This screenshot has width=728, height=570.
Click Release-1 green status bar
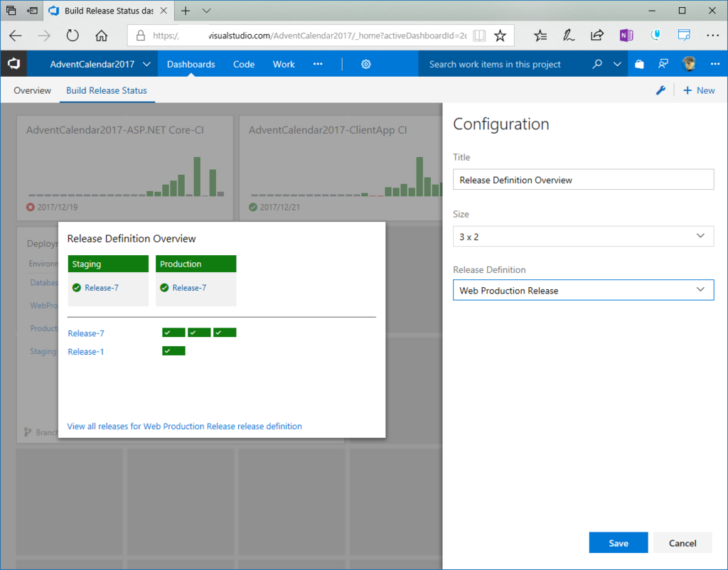tap(173, 351)
